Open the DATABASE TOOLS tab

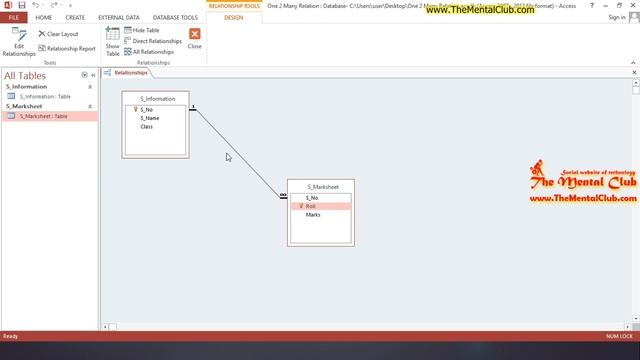[175, 18]
